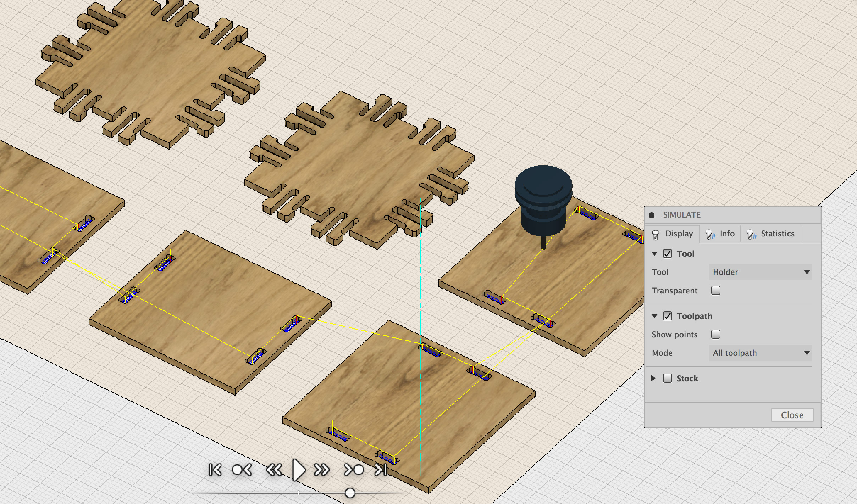Expand the Stock section triangle

tap(654, 379)
